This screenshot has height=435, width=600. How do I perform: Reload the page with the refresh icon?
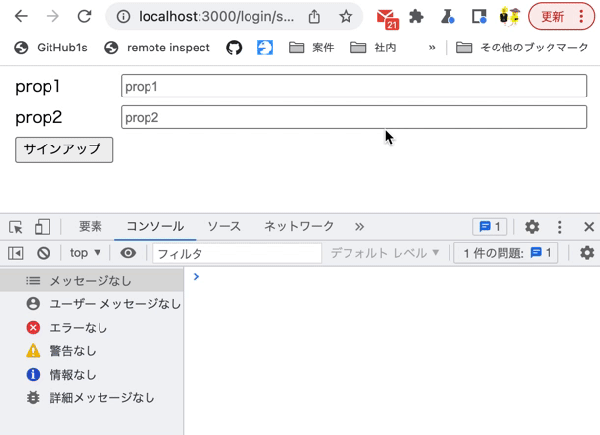(84, 16)
